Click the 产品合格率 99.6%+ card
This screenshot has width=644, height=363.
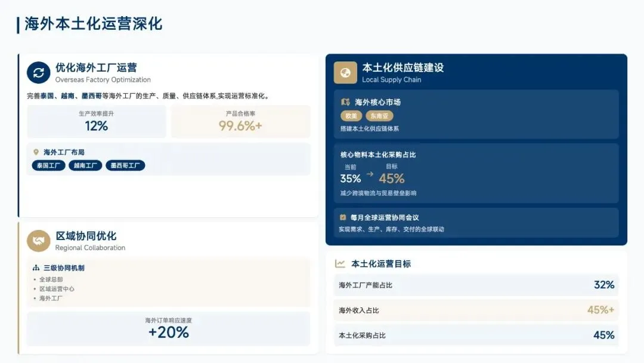[240, 121]
